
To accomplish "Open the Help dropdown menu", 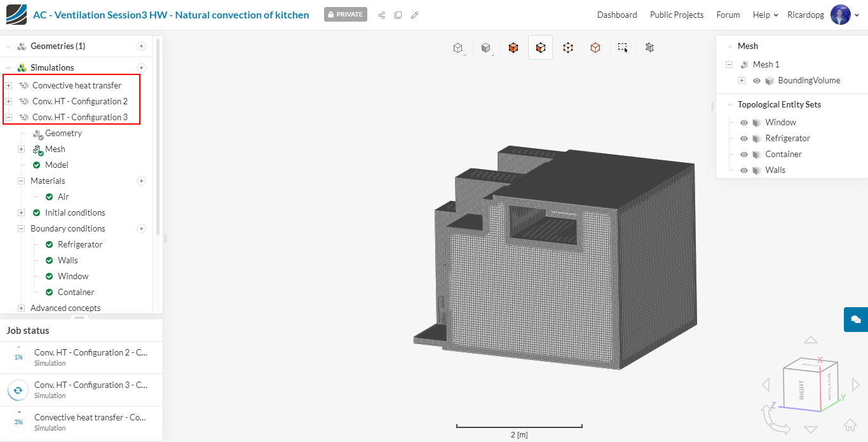I will (765, 15).
